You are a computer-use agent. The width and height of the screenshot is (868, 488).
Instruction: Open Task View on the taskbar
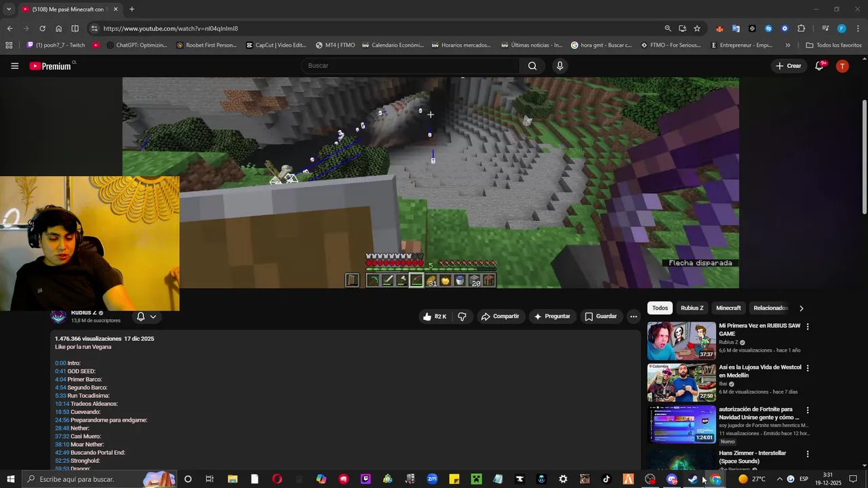(x=210, y=479)
